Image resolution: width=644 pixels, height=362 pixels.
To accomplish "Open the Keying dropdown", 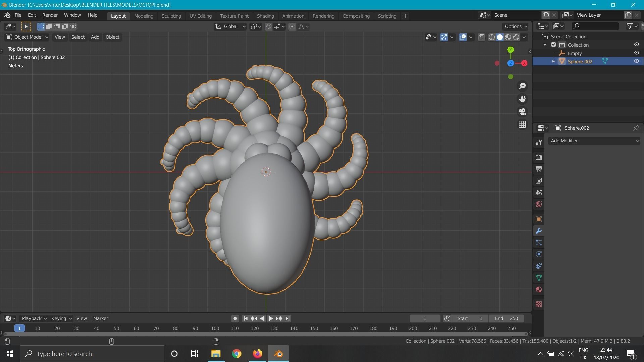I will tap(61, 318).
